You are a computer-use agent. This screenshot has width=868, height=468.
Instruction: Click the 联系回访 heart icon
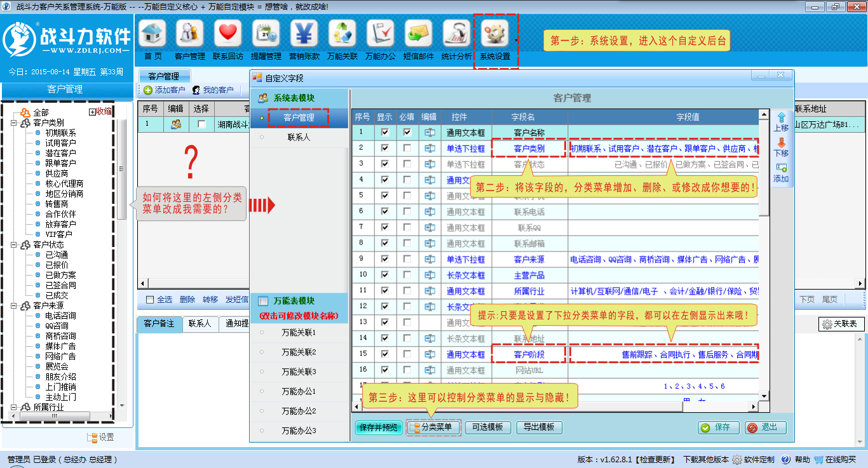coord(228,33)
